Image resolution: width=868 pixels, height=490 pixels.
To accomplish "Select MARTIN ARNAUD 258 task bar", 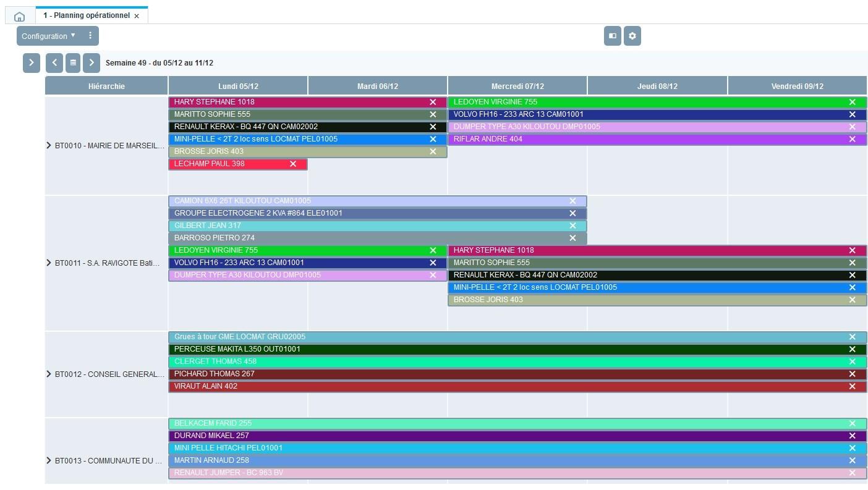I will click(x=517, y=460).
